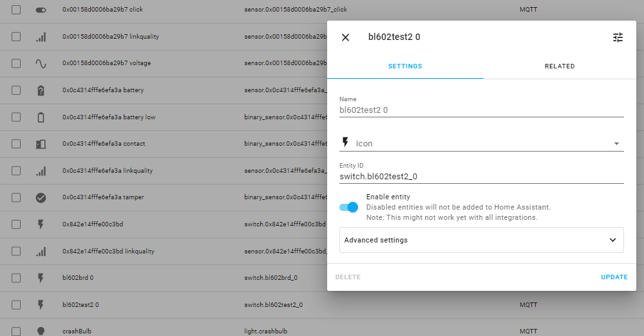This screenshot has height=336, width=644.
Task: Open the bl602brd 0 entity name
Action: (78, 277)
